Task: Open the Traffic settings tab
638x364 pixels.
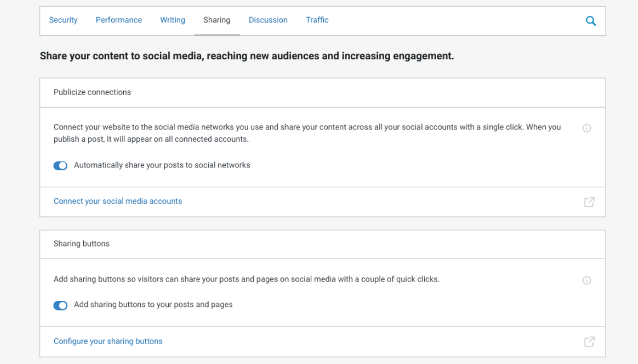Action: pyautogui.click(x=317, y=20)
